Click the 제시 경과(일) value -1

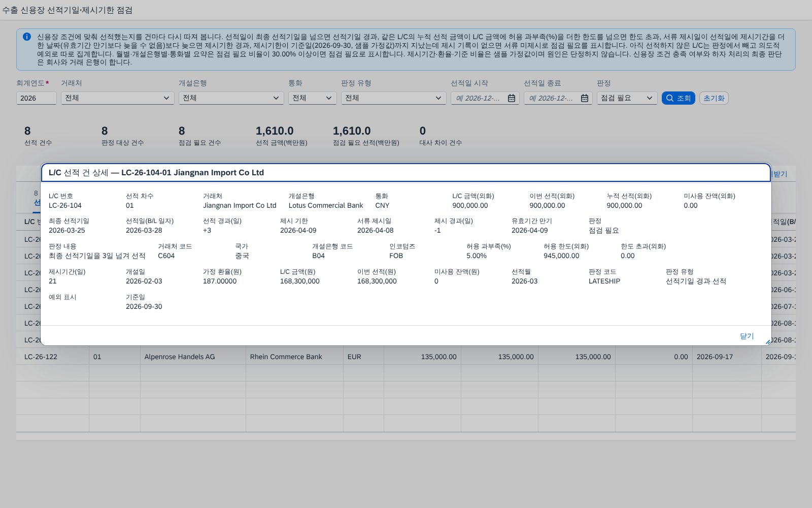[437, 231]
